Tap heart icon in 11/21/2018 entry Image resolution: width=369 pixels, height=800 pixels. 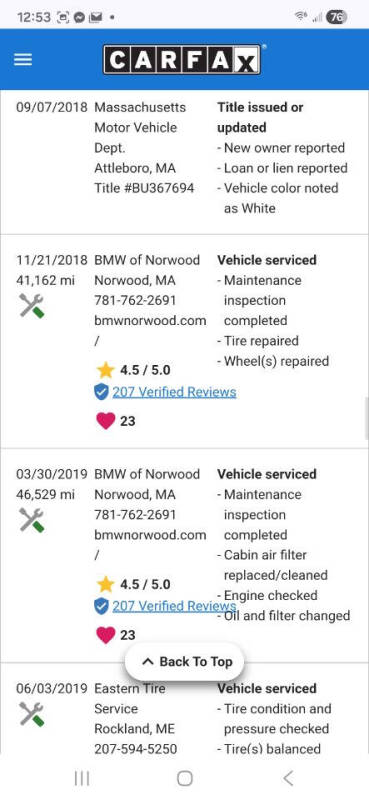[106, 421]
